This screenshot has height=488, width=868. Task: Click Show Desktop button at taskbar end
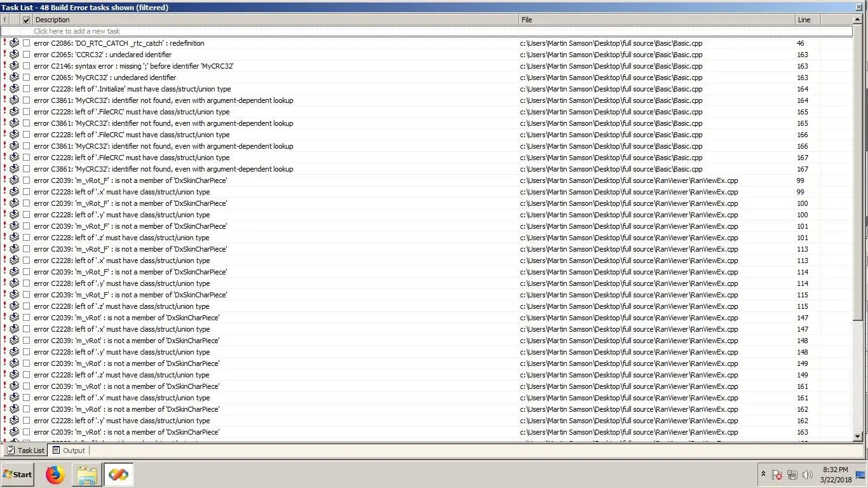point(860,475)
